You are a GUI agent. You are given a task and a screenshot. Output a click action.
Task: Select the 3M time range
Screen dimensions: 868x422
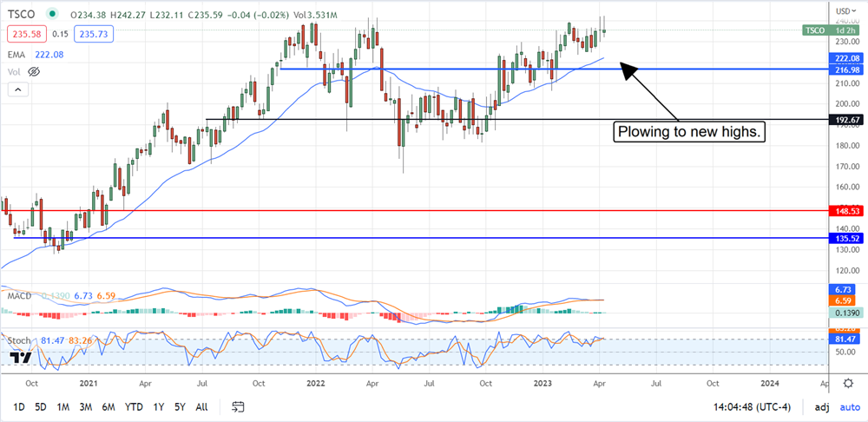[x=85, y=407]
